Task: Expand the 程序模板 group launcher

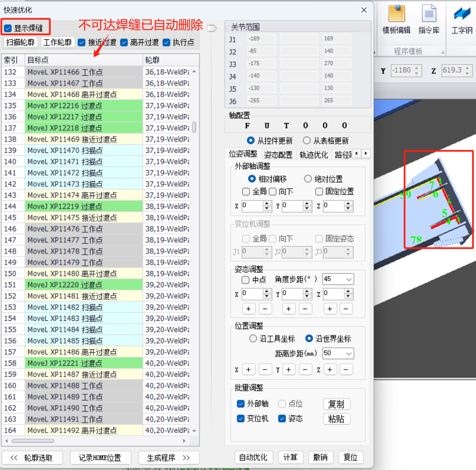Action: tap(443, 53)
